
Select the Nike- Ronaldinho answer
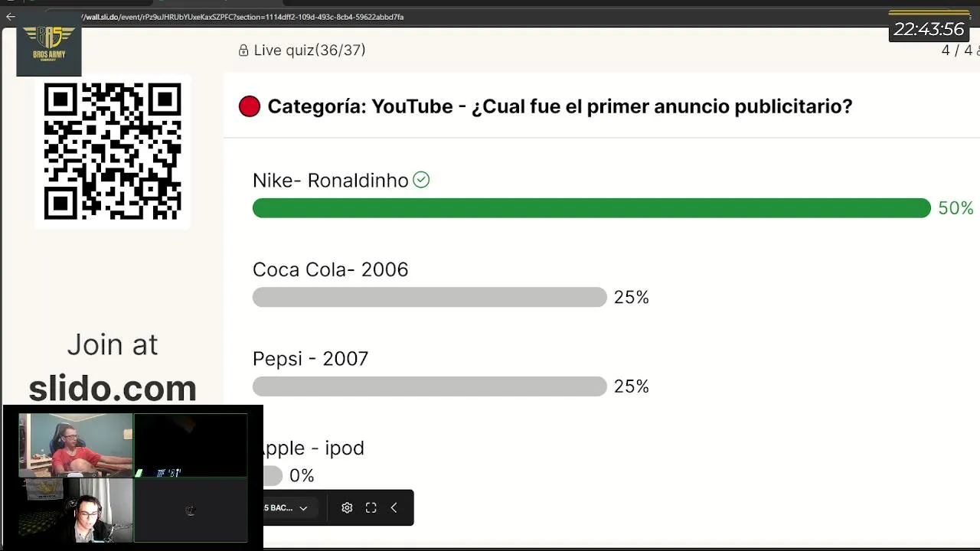pyautogui.click(x=330, y=181)
